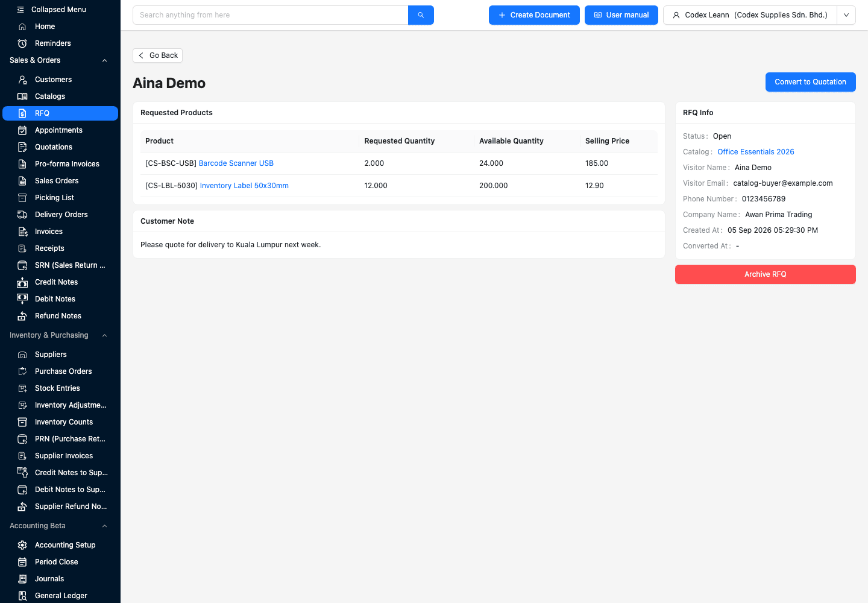Click the Collapsed Menu hamburger icon
Viewport: 868px width, 603px height.
[x=20, y=10]
